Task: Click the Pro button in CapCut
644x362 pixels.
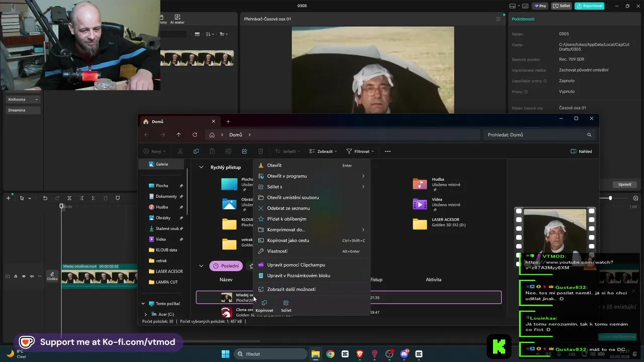Action: [541, 6]
